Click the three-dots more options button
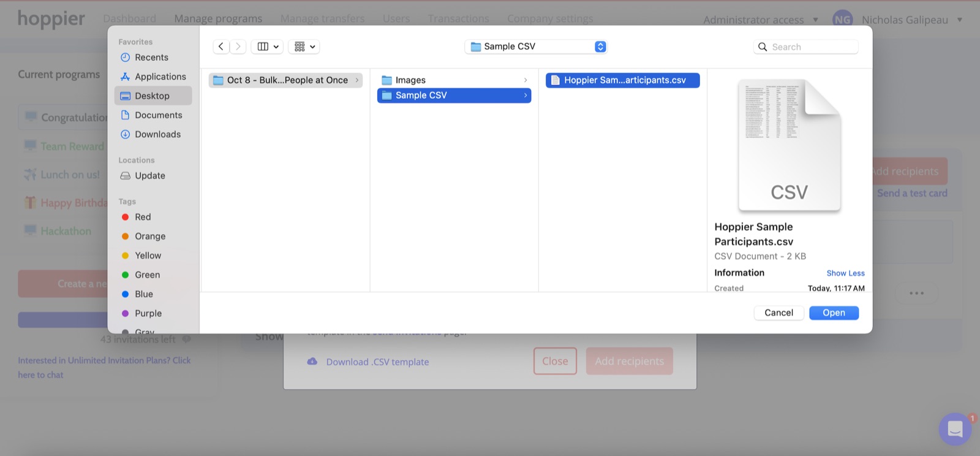This screenshot has width=980, height=456. pyautogui.click(x=916, y=293)
